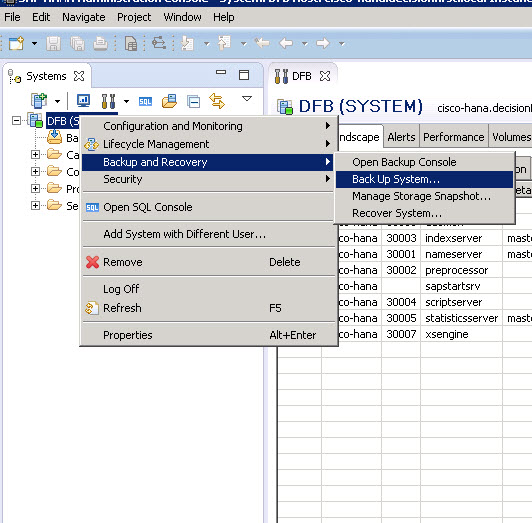Click the Forward navigation arrow

[x=323, y=43]
